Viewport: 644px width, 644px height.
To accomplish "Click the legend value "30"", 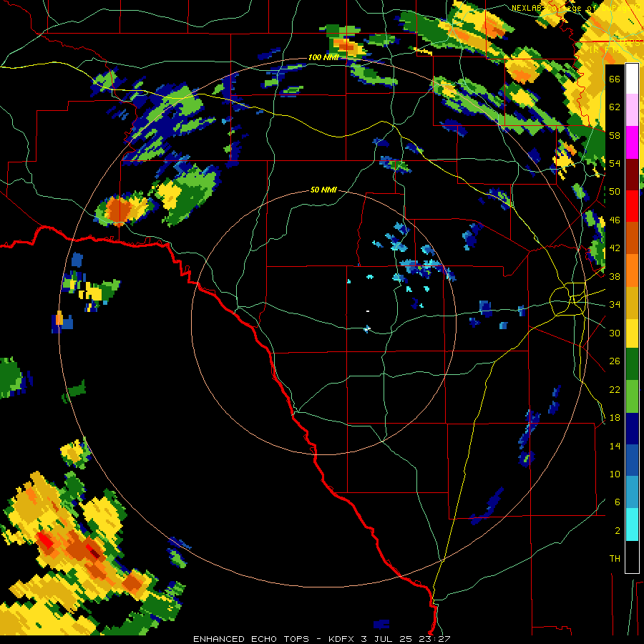I will point(615,333).
